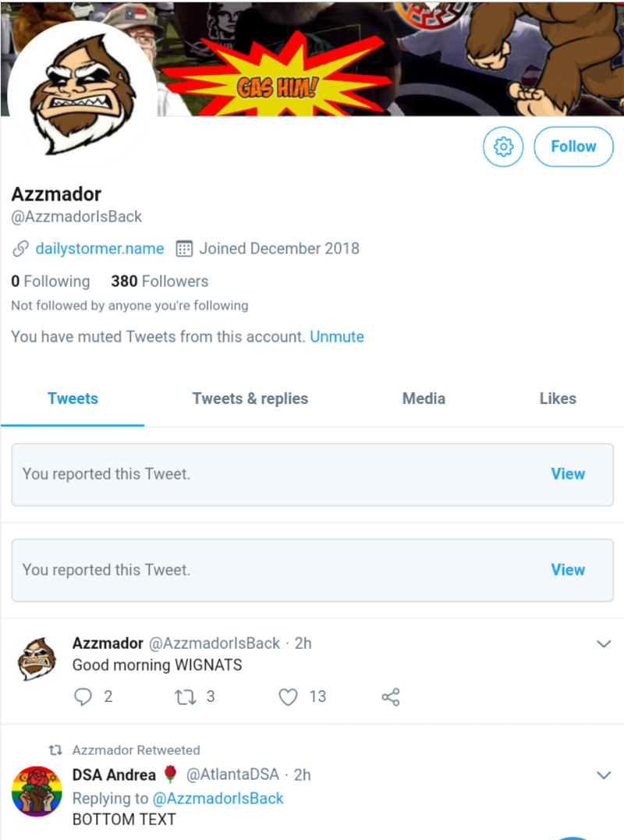The image size is (624, 840).
Task: View the second reported tweet
Action: 568,570
